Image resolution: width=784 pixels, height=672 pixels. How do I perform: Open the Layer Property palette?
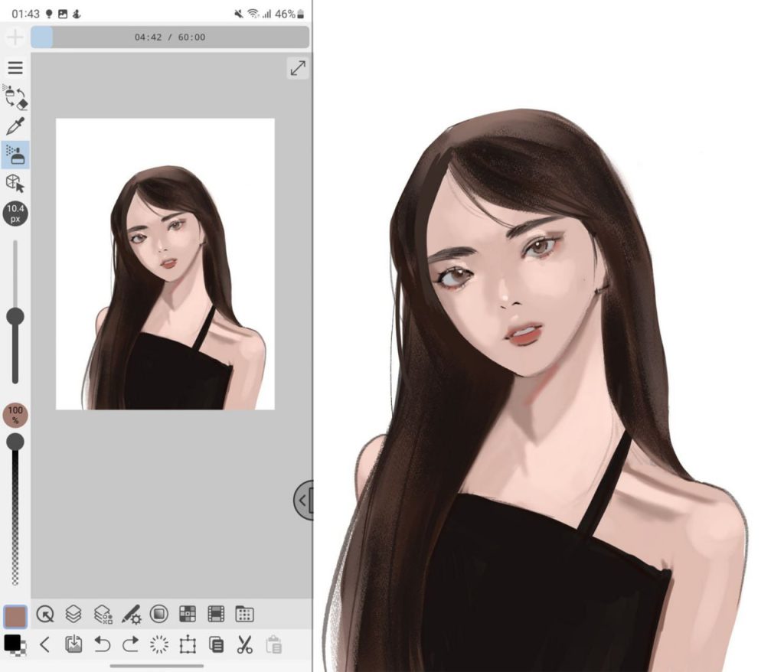pyautogui.click(x=103, y=614)
